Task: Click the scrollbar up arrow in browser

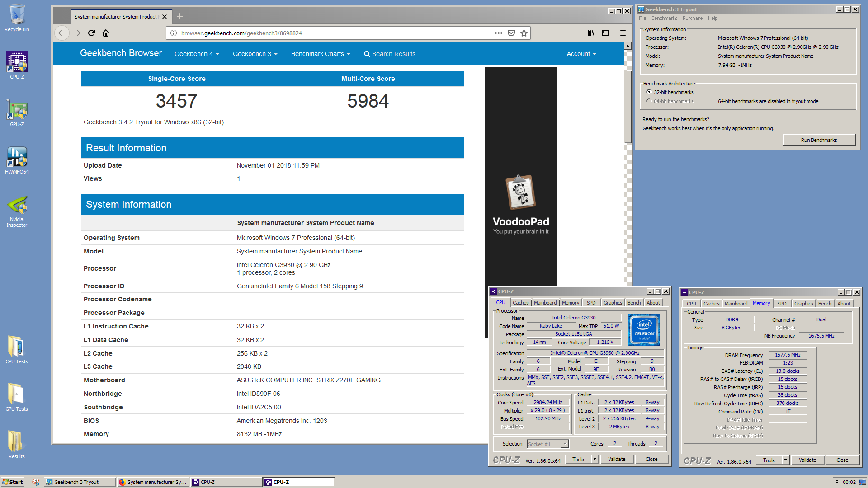Action: (x=627, y=46)
